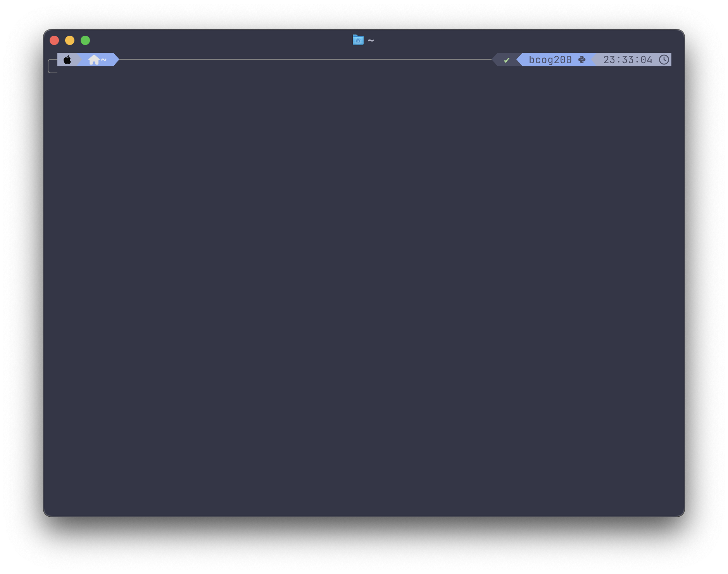Maximize the window using the green button
The width and height of the screenshot is (728, 574).
click(85, 40)
